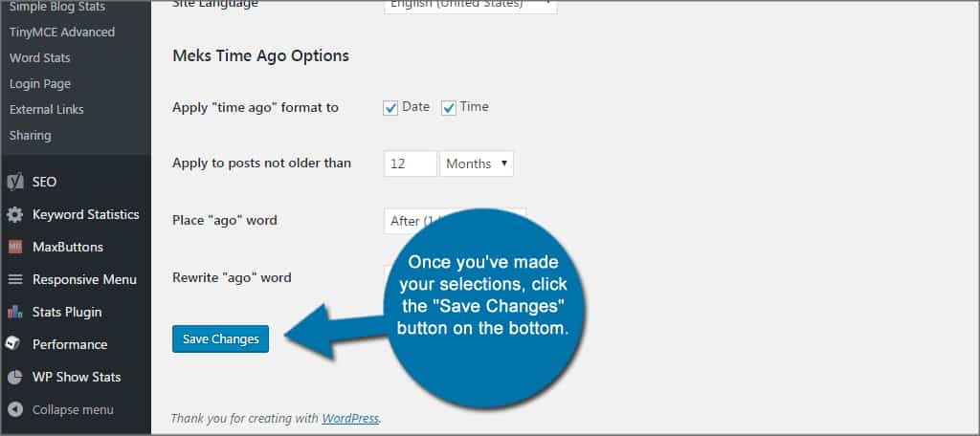Open the Word Stats menu item
The width and height of the screenshot is (980, 436).
pos(39,57)
